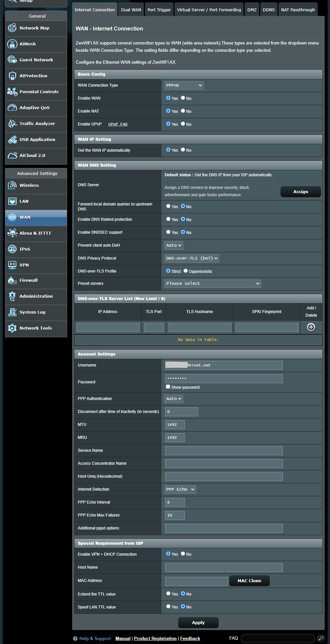Open WAN Connection Type dropdown

[184, 85]
